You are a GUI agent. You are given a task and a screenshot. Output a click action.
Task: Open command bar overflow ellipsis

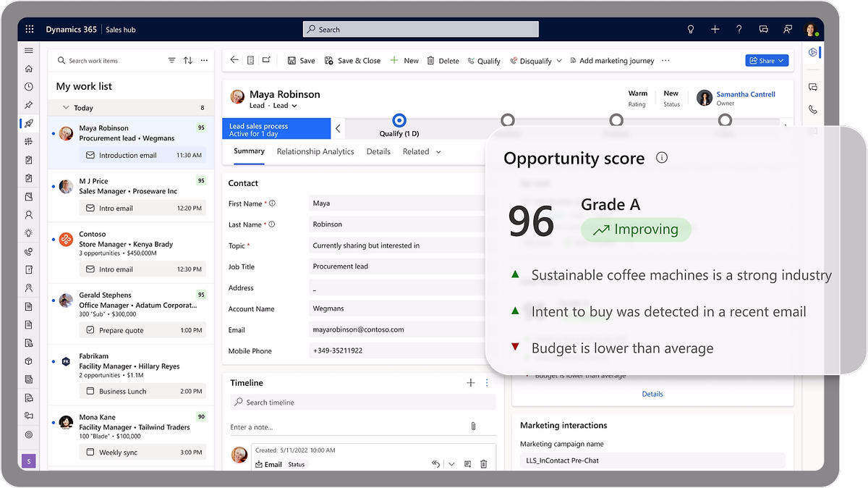click(x=665, y=61)
